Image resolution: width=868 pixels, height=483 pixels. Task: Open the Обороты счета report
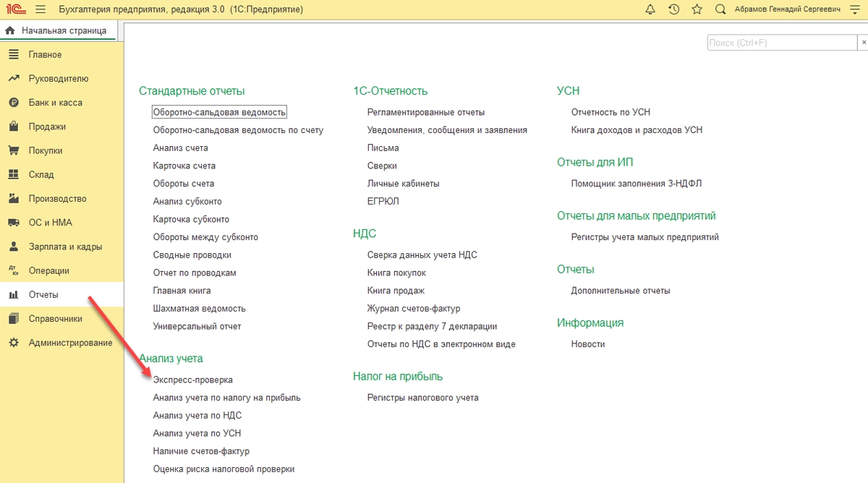click(x=184, y=184)
